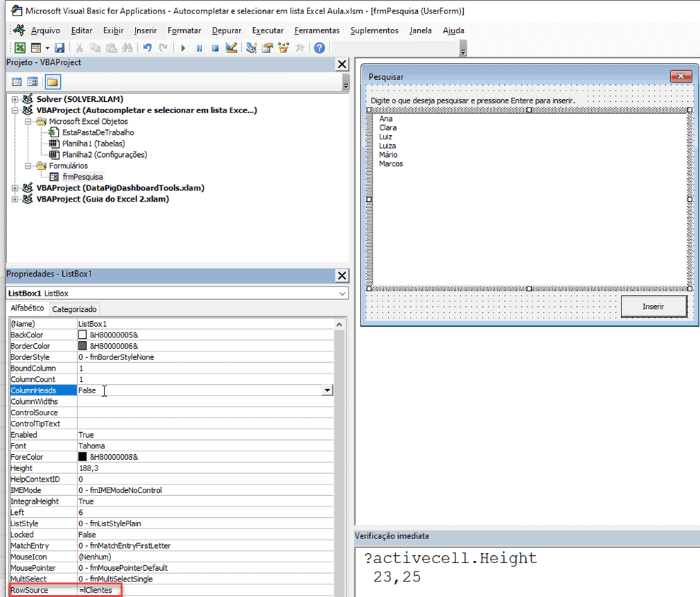
Task: Open the Project Explorer toolbar icon
Action: [251, 48]
